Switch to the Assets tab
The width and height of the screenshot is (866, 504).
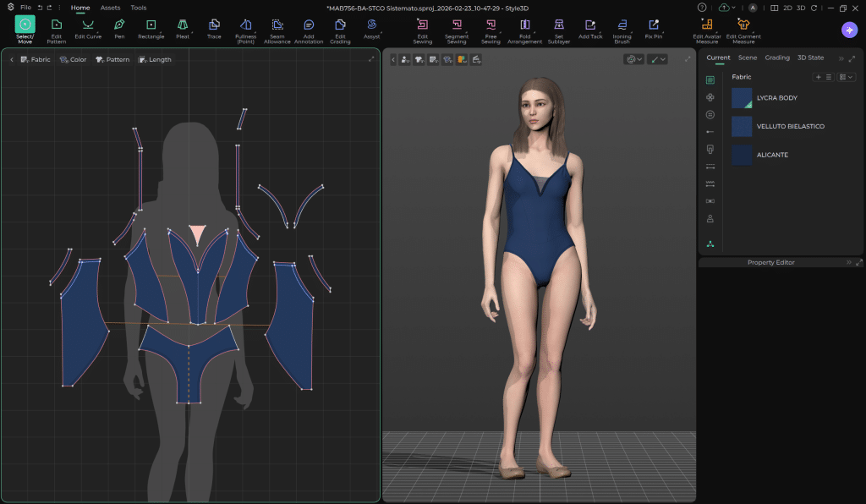[x=110, y=8]
